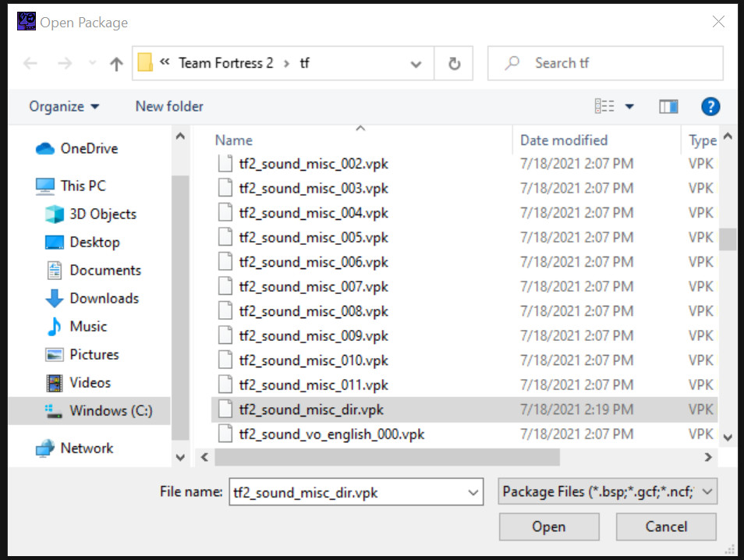Click the horizontal scrollbar in file list
Viewport: 744px width, 560px height.
tap(387, 457)
